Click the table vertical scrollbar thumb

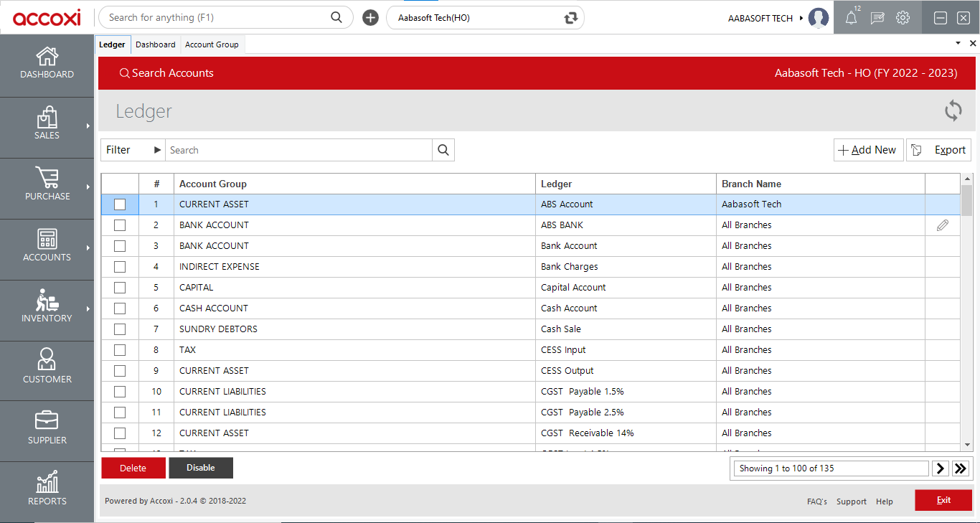[966, 200]
